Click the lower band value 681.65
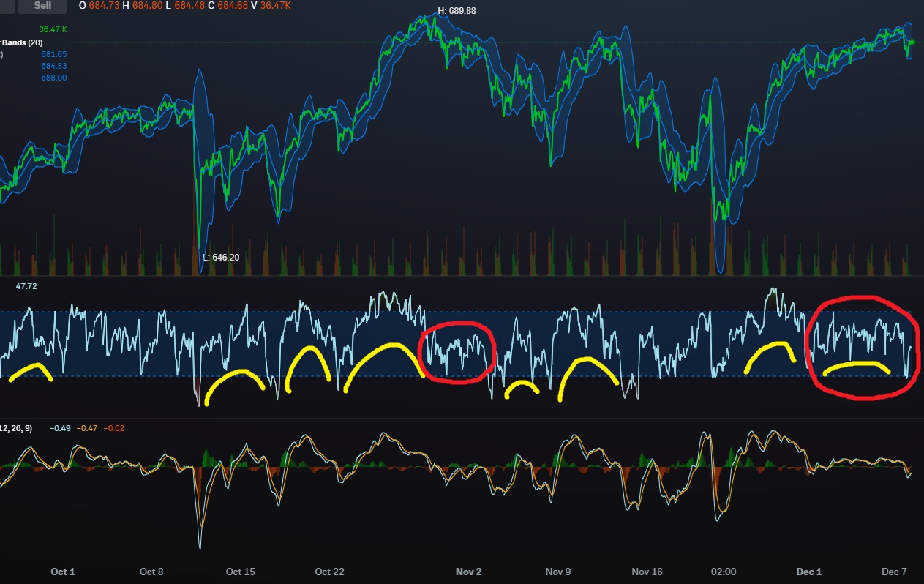Viewport: 924px width, 584px height. point(53,54)
